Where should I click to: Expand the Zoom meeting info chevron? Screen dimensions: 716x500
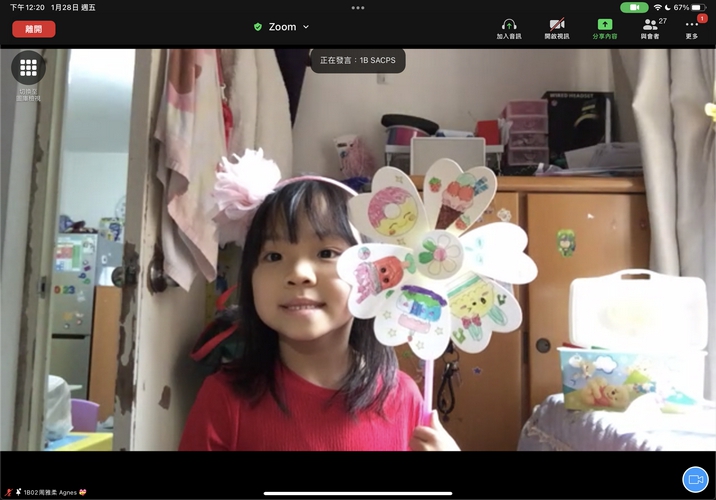tap(306, 27)
